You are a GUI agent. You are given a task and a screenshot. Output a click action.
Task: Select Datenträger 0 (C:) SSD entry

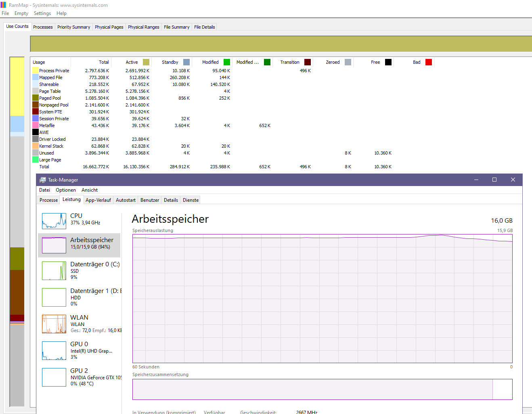[x=79, y=270]
